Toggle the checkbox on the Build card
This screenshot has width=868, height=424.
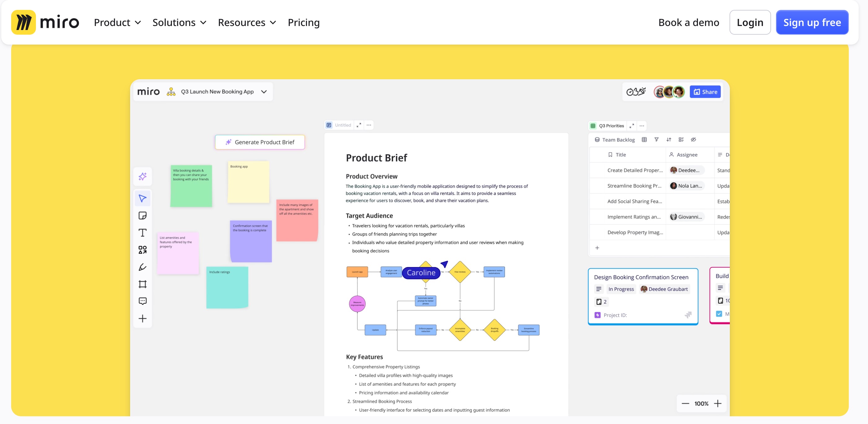click(x=719, y=314)
